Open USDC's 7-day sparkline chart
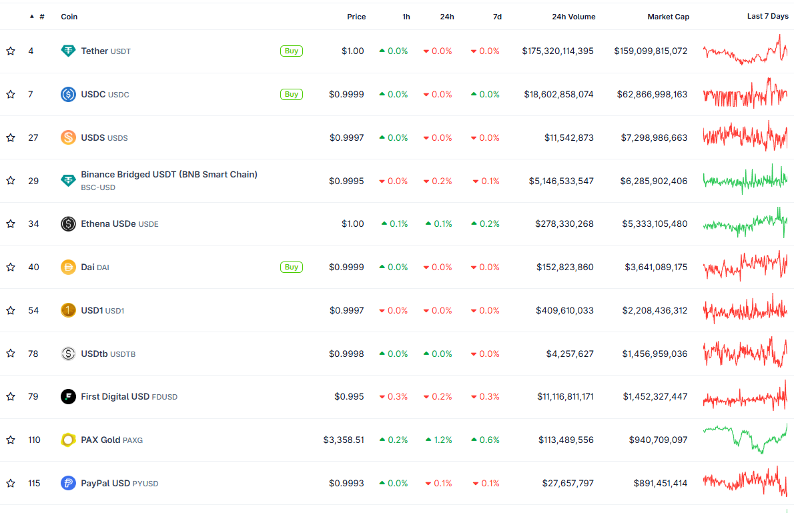This screenshot has height=513, width=812. [x=745, y=93]
